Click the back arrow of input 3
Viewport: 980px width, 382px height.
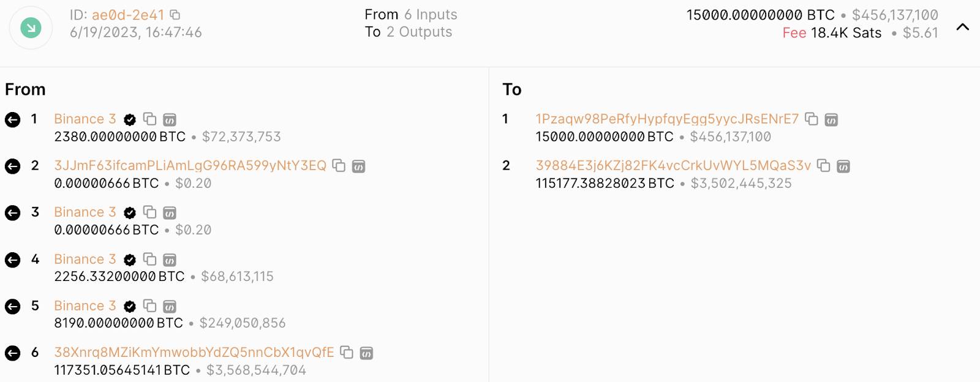coord(13,212)
